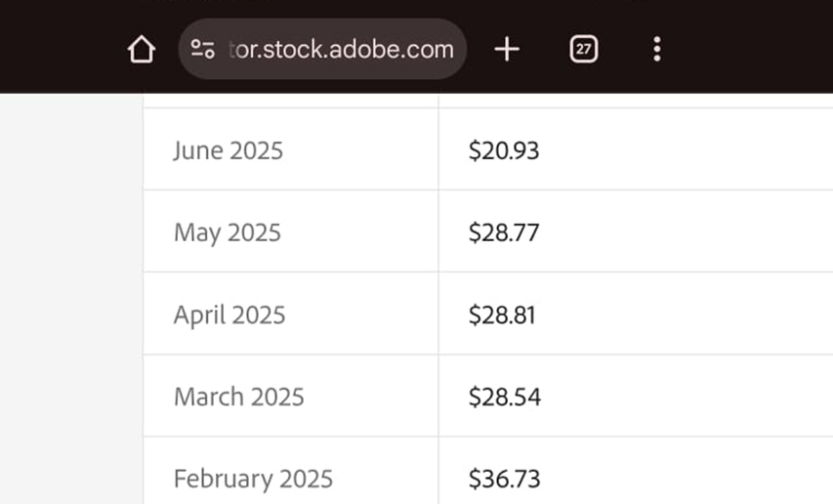Tap the browser home icon
Viewport: 833px width, 504px height.
pos(142,50)
